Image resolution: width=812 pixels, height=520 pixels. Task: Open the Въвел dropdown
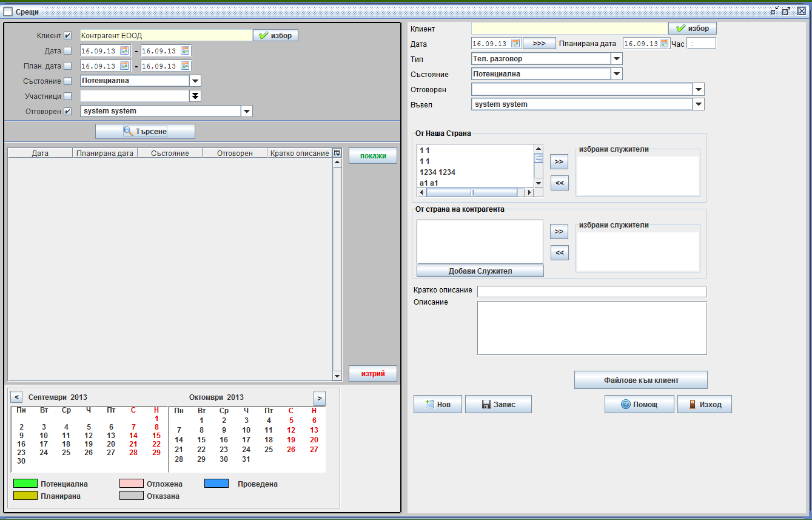tap(699, 104)
